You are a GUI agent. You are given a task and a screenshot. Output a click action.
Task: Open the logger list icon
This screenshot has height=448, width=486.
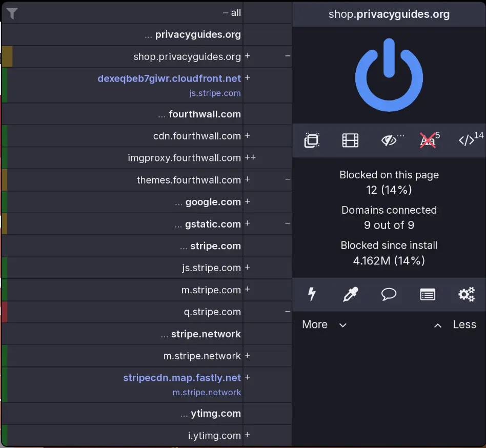pos(428,294)
